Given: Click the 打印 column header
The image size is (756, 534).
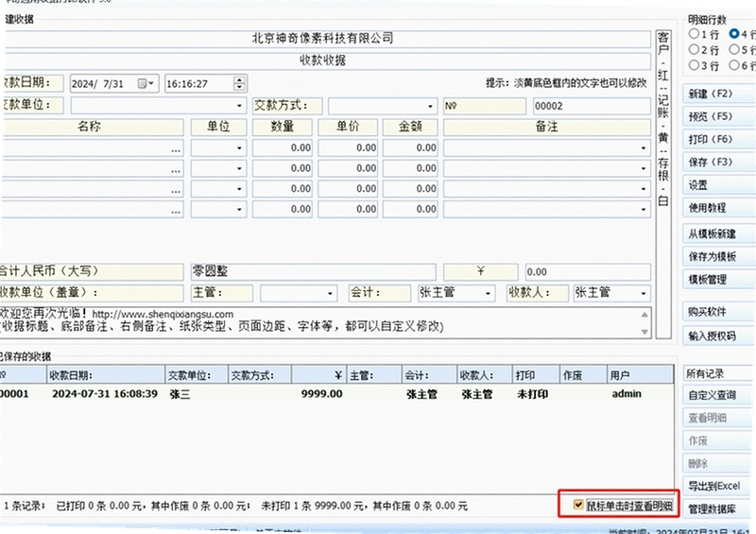Looking at the screenshot, I should 536,375.
